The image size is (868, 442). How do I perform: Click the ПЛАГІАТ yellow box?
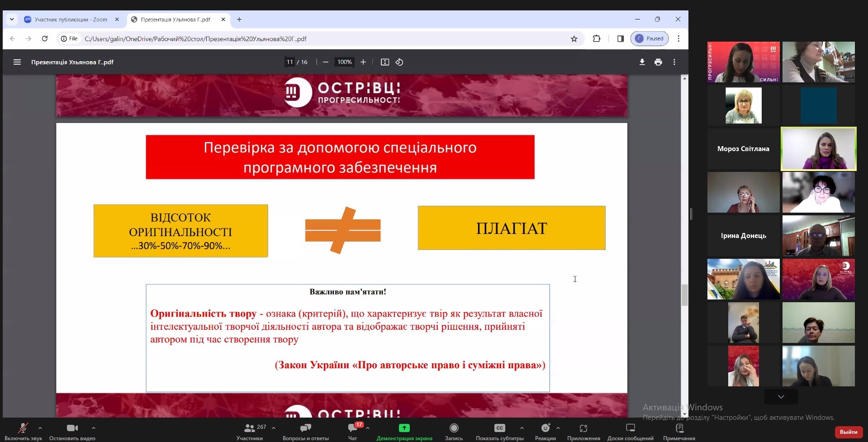click(x=512, y=228)
